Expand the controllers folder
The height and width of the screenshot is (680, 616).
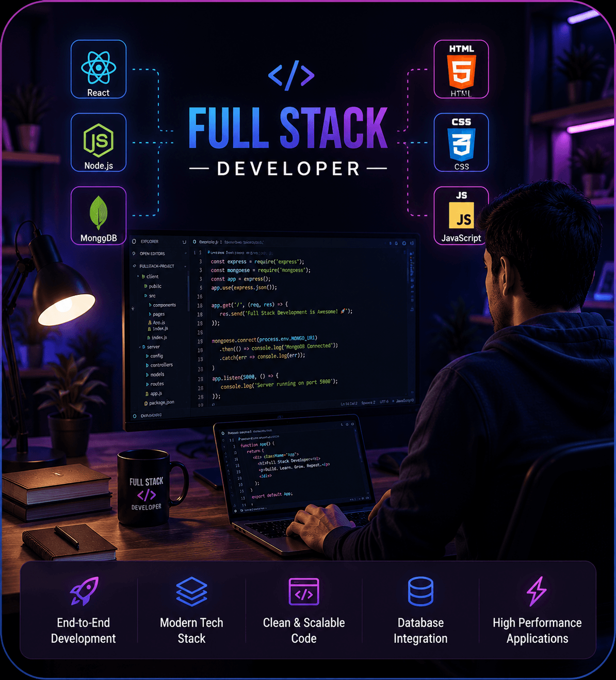pyautogui.click(x=159, y=365)
